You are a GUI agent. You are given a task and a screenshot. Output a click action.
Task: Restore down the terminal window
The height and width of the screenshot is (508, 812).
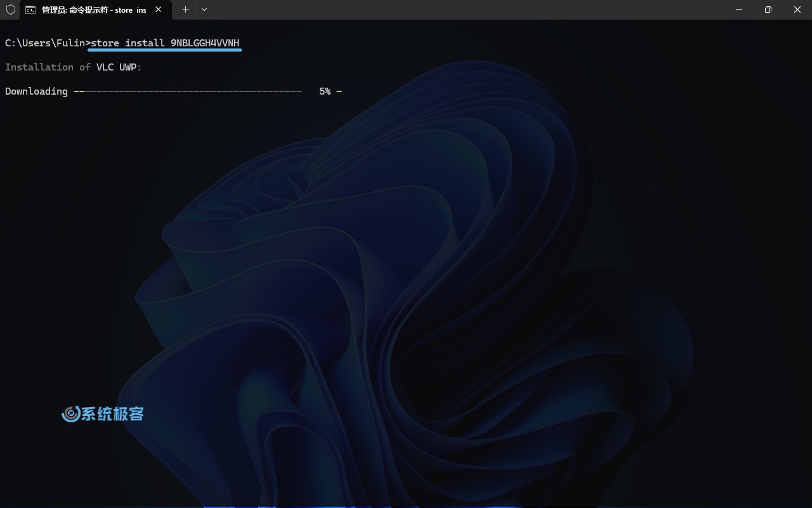click(x=768, y=10)
